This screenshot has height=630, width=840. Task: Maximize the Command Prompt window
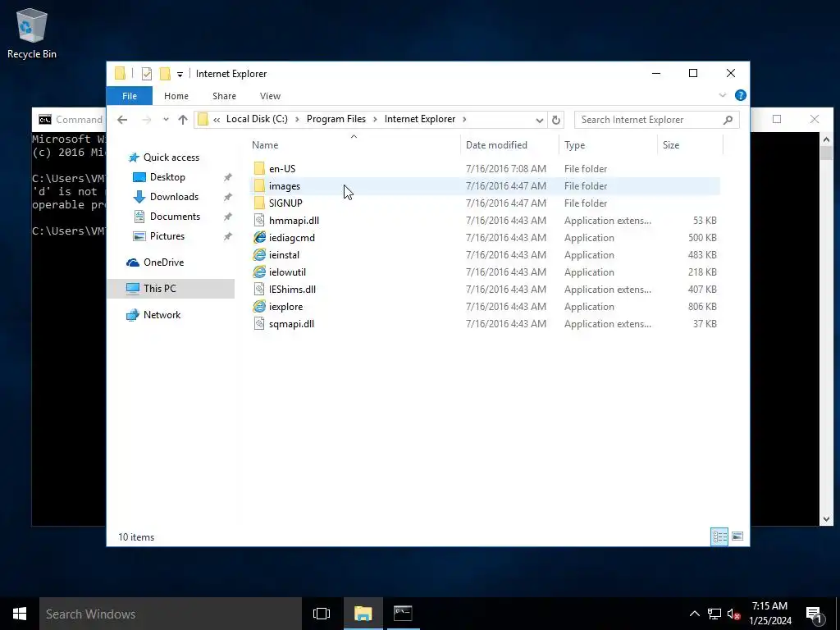pos(777,119)
